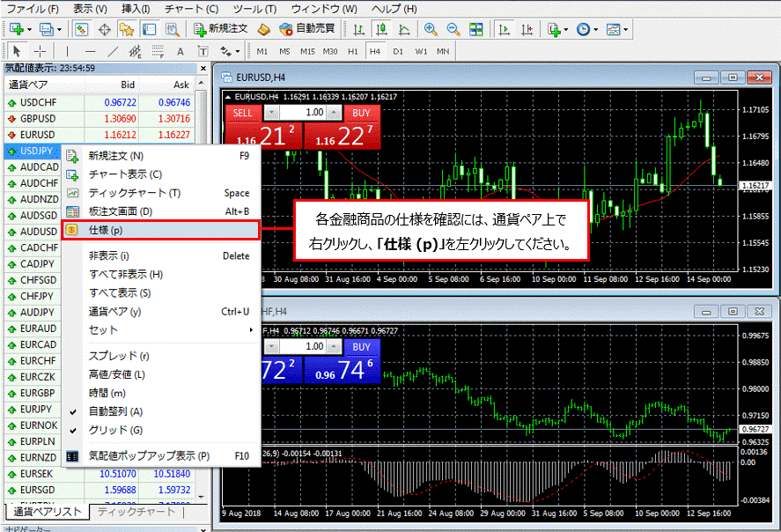Screen dimensions: 781x532
Task: Click the zoom in magnifier icon
Action: pos(431,29)
